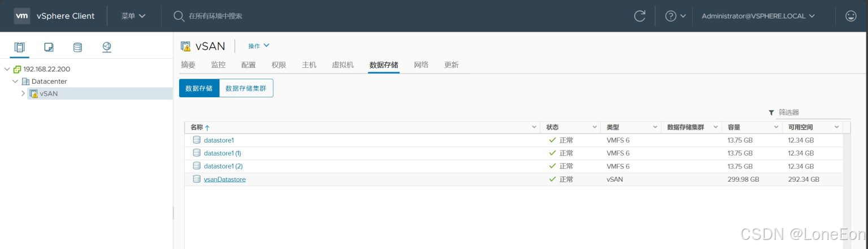868x249 pixels.
Task: Select the 数据存储集群 toggle button
Action: [246, 88]
